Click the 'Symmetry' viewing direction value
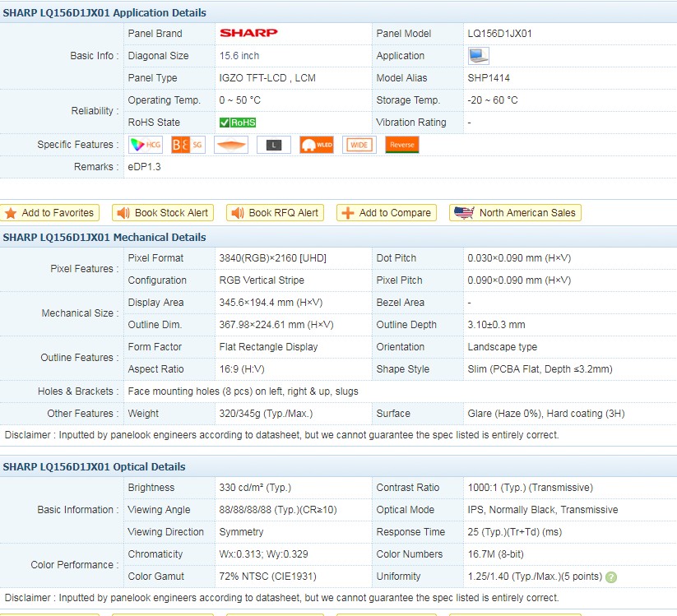The height and width of the screenshot is (616, 677). [x=241, y=532]
